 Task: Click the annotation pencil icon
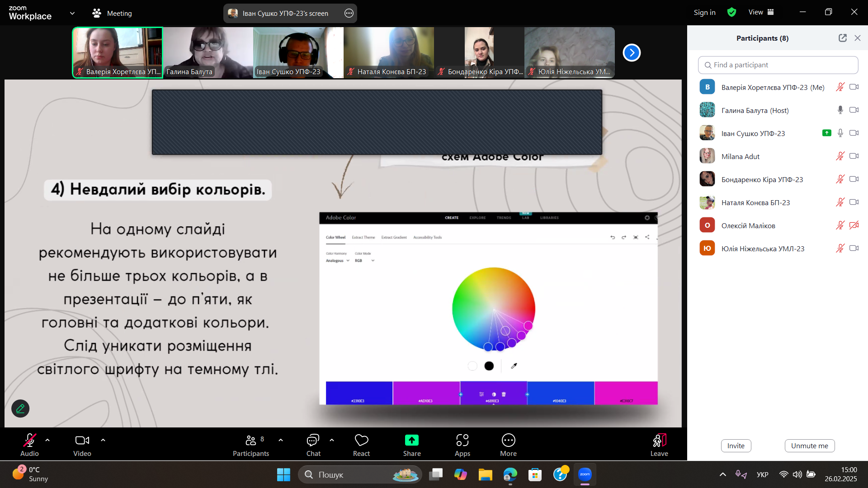tap(20, 408)
